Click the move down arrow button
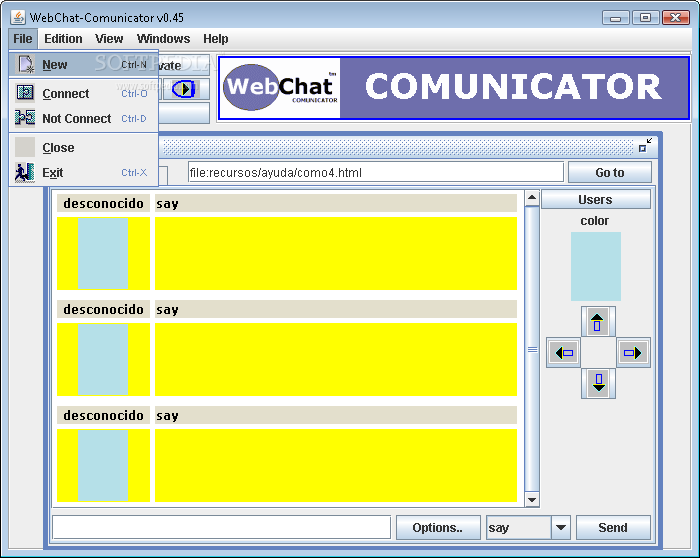This screenshot has height=558, width=700. tap(598, 383)
